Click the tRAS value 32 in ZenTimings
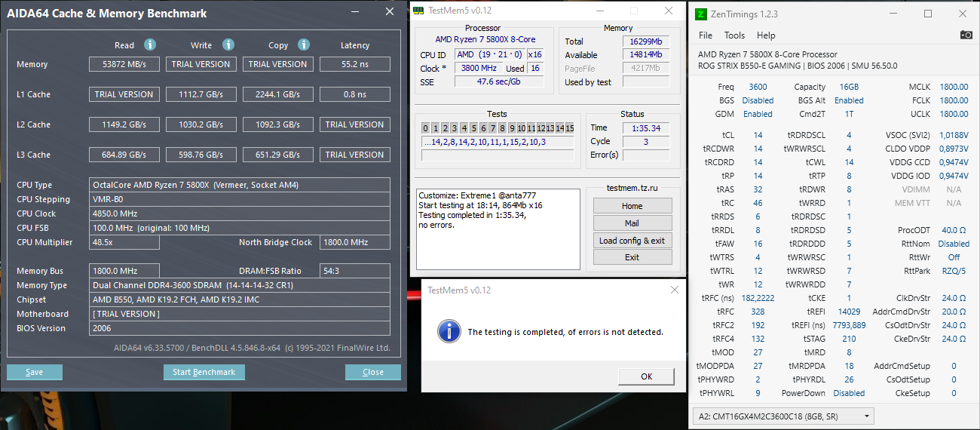Image resolution: width=980 pixels, height=430 pixels. 758,189
